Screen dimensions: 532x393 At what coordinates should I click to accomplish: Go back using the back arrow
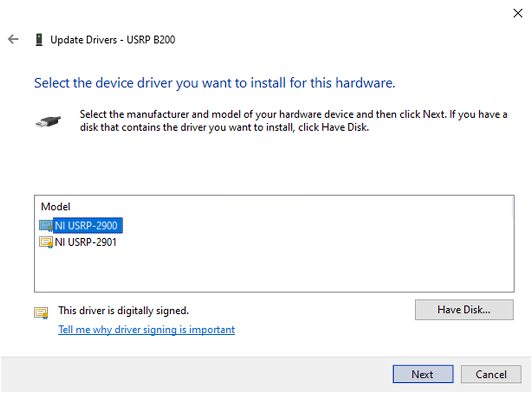13,39
